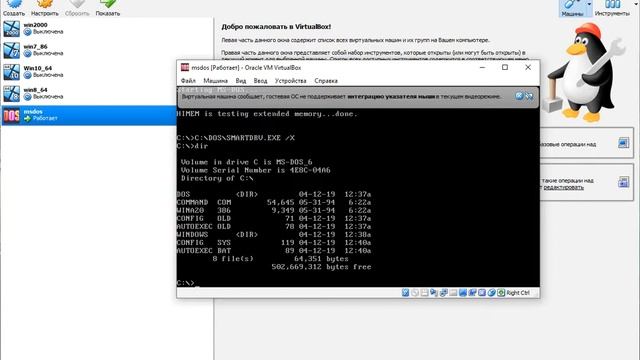The height and width of the screenshot is (360, 640).
Task: Click the lower tool card icon in welcome pane
Action: (x=623, y=182)
